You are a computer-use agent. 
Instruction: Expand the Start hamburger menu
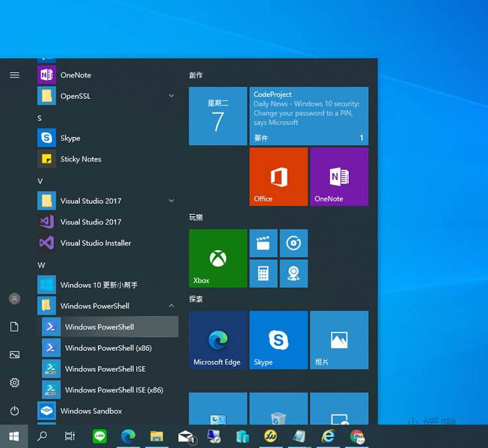point(14,75)
